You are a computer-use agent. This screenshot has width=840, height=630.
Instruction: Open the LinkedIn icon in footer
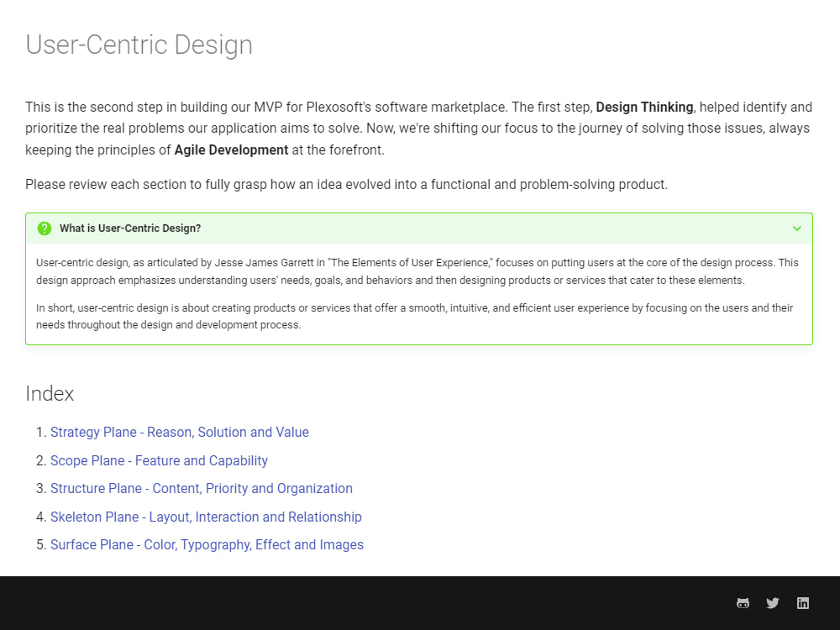[802, 603]
